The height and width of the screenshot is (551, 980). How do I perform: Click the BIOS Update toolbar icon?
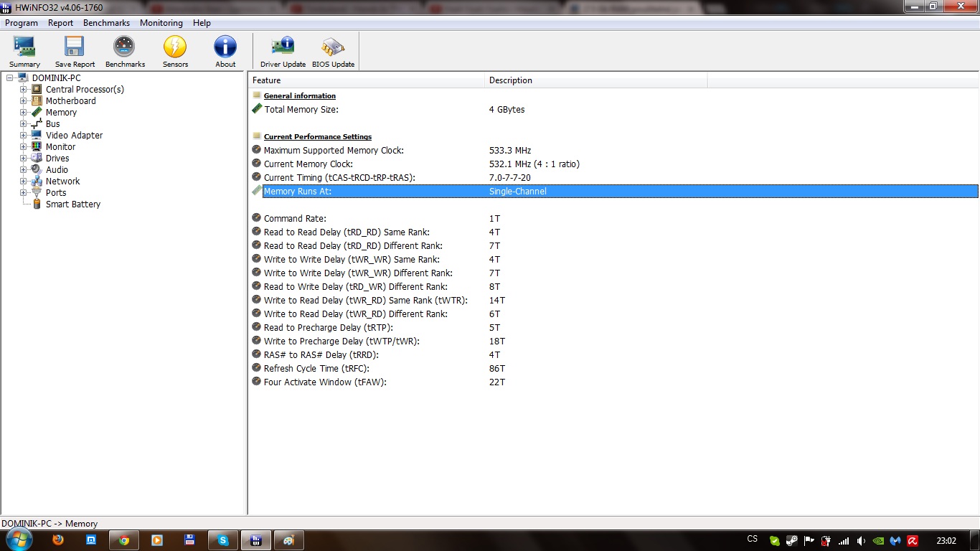tap(333, 52)
